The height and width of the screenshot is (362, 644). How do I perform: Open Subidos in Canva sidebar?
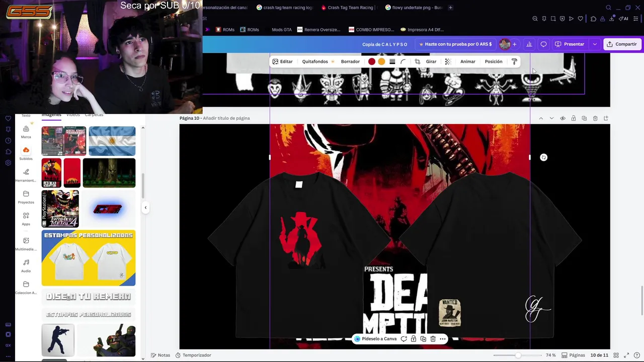(26, 154)
